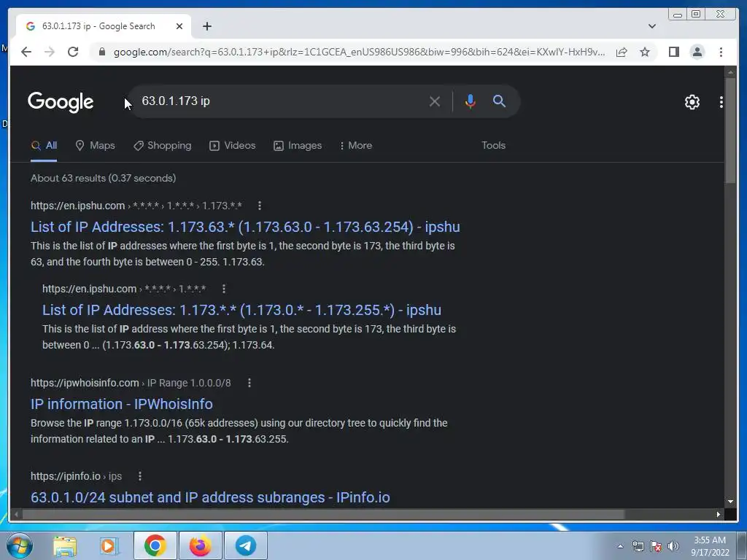Image resolution: width=747 pixels, height=560 pixels.
Task: Open 'List of IP Addresses: 1.173.63.*' result
Action: tap(245, 227)
